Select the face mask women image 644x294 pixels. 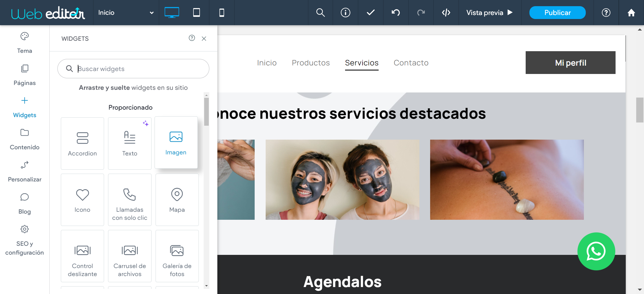pyautogui.click(x=342, y=180)
